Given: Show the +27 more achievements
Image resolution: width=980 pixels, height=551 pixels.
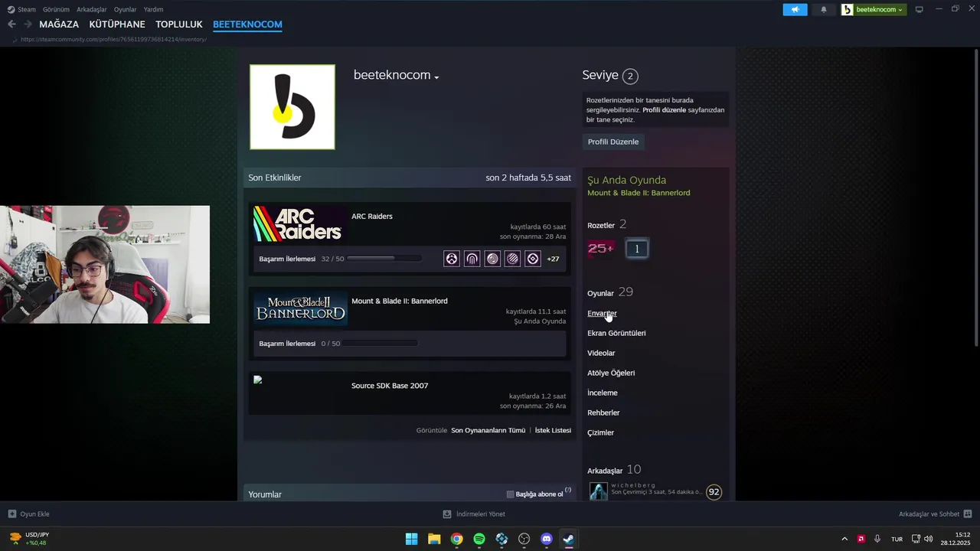Looking at the screenshot, I should click(553, 259).
